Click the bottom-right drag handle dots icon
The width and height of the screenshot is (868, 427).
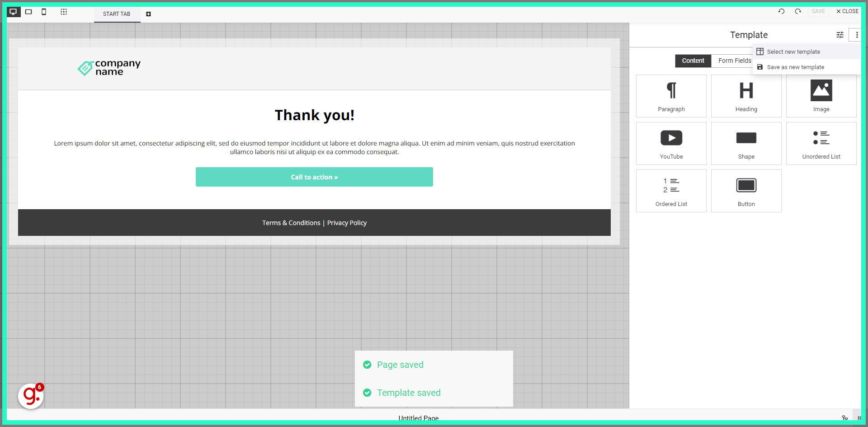coord(859,418)
